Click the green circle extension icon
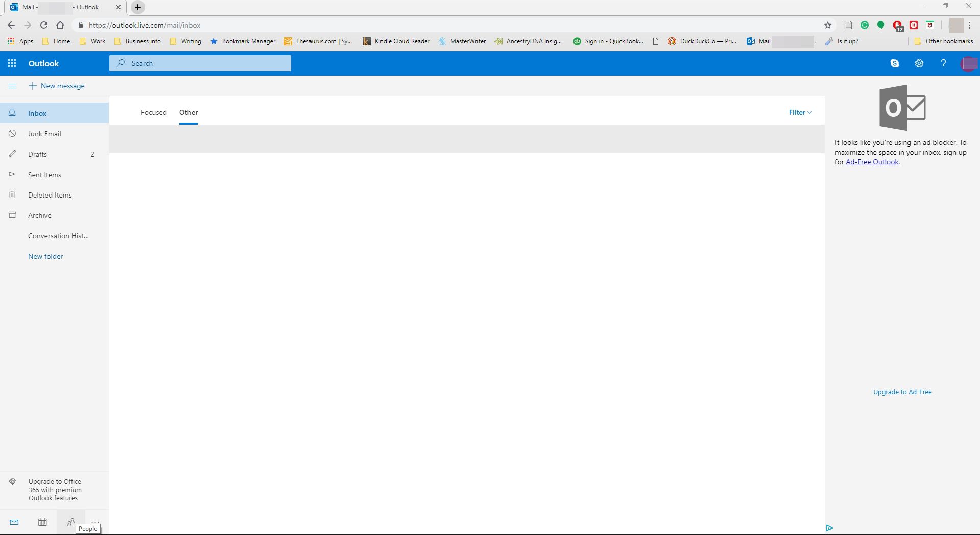Screen dimensions: 980x535 [881, 25]
